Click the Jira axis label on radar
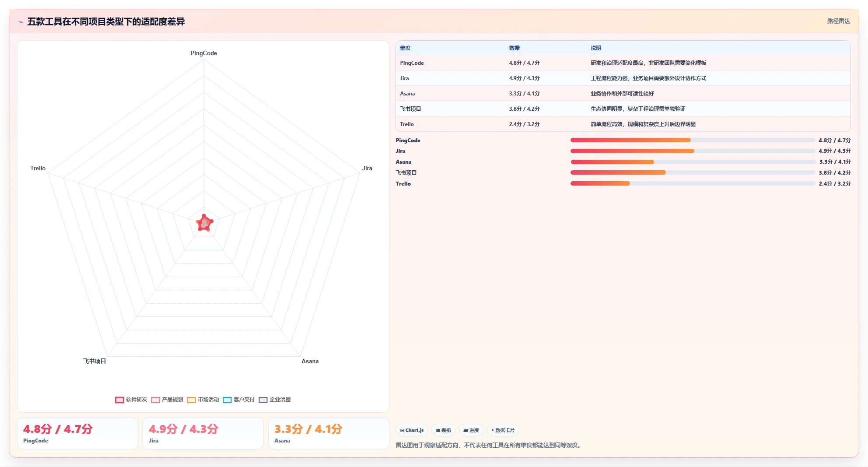Viewport: 868px width, 467px height. click(367, 168)
